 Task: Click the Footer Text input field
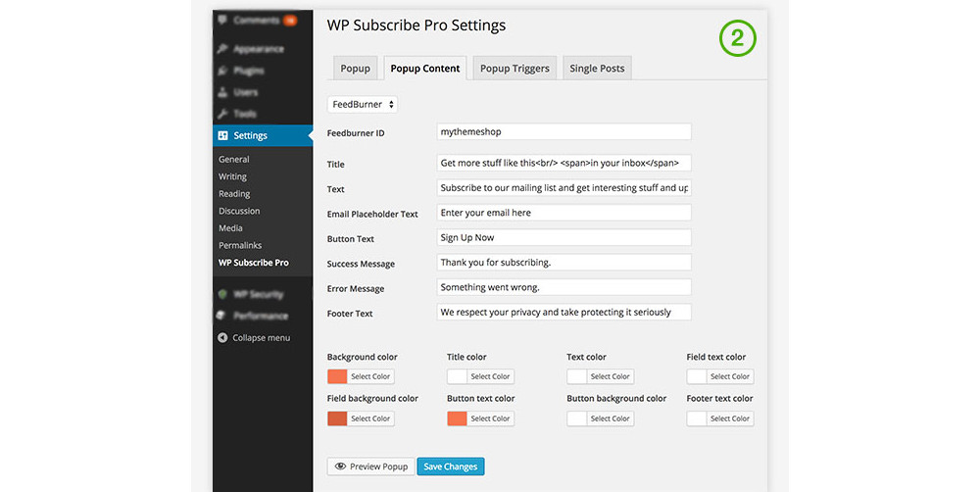click(563, 312)
